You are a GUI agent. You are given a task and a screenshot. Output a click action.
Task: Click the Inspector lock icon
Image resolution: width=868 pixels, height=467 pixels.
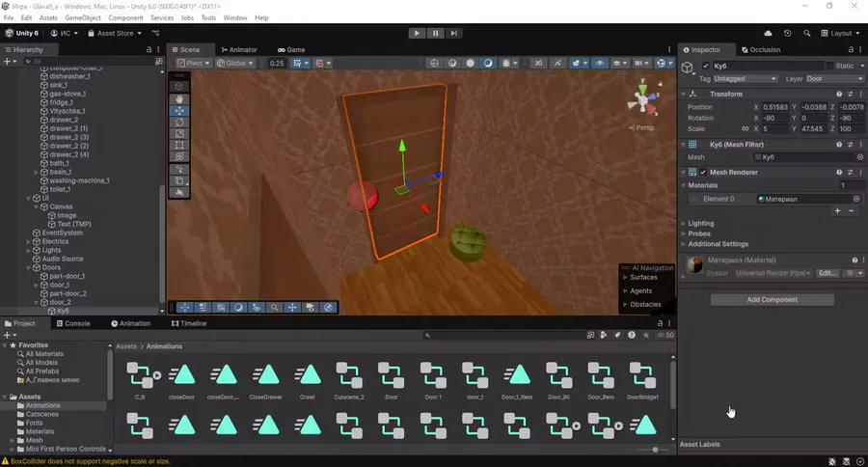click(x=851, y=50)
